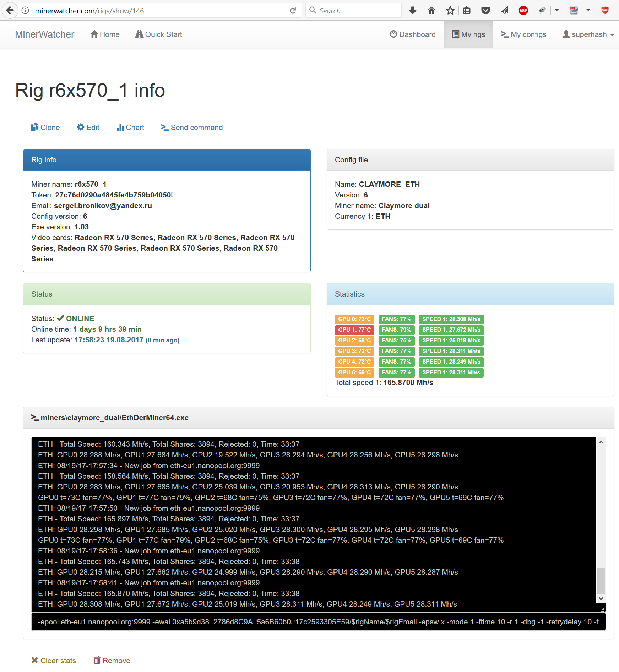Clone this rig
The width and height of the screenshot is (619, 672).
coord(45,128)
